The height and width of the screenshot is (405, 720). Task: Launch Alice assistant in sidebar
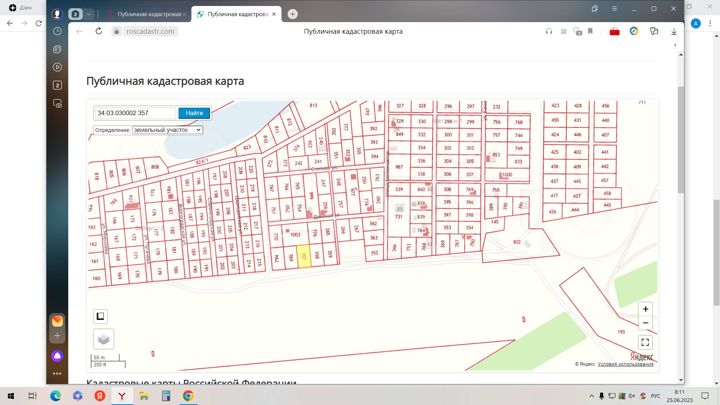[x=57, y=356]
